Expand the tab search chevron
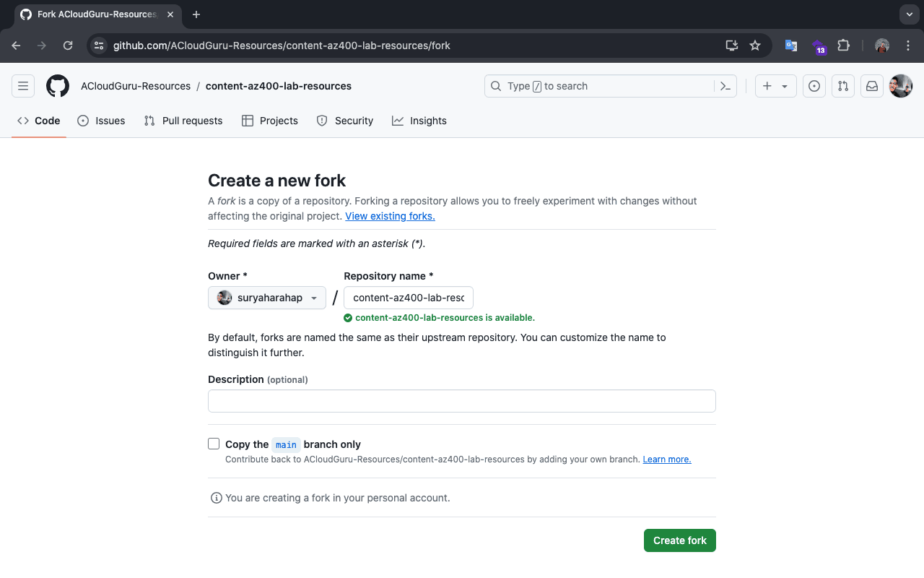924x578 pixels. point(909,14)
